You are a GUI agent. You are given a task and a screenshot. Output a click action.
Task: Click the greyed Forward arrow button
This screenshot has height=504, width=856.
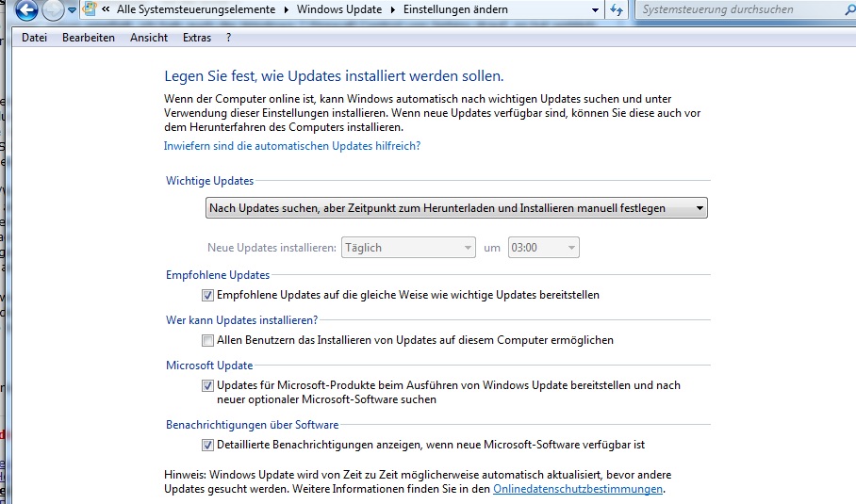coord(53,9)
